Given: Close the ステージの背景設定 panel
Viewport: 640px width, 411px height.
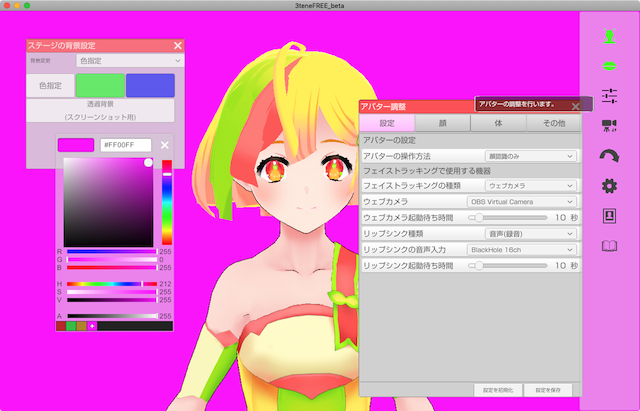Looking at the screenshot, I should pos(178,46).
